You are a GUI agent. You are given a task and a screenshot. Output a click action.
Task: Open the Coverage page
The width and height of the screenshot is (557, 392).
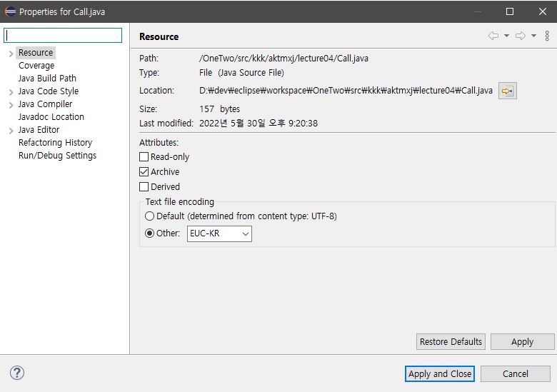tap(36, 66)
